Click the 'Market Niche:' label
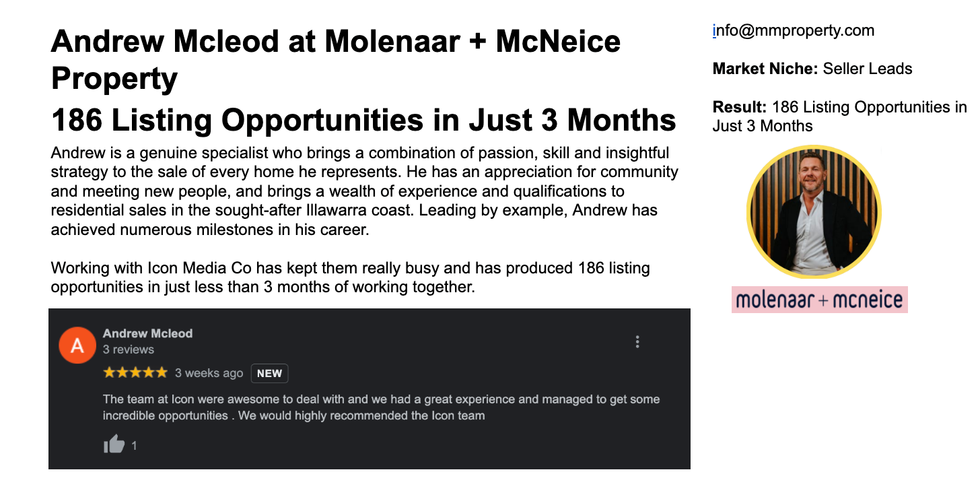This screenshot has height=503, width=980. (x=765, y=69)
